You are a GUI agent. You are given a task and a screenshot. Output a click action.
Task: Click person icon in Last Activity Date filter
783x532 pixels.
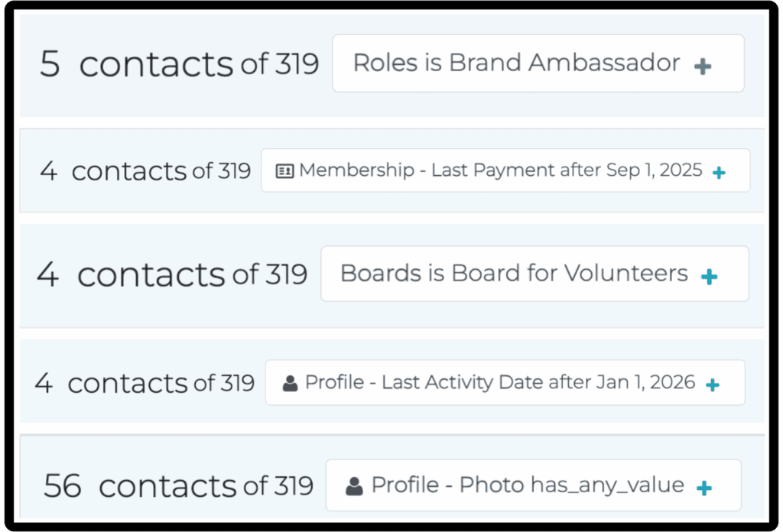tap(290, 384)
